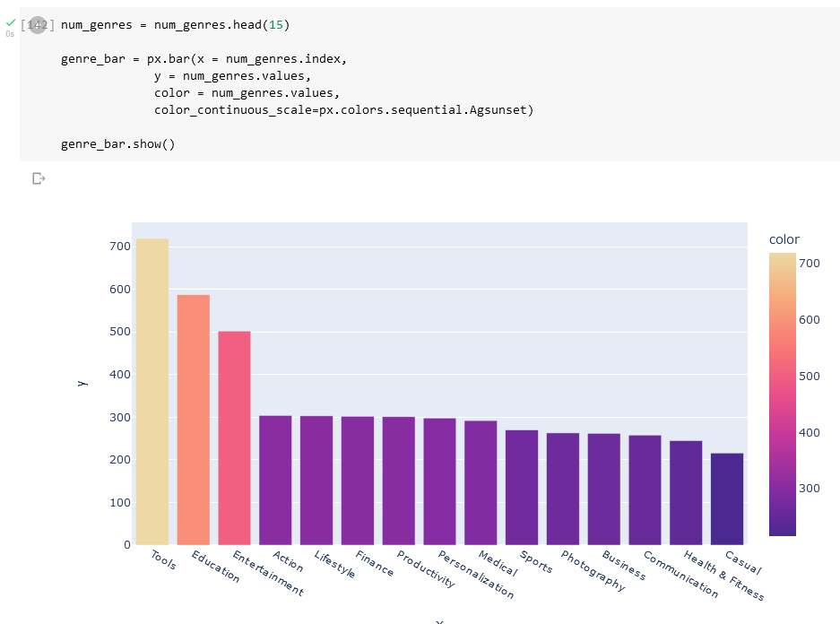Click the "Tools" x-axis label

pyautogui.click(x=161, y=560)
